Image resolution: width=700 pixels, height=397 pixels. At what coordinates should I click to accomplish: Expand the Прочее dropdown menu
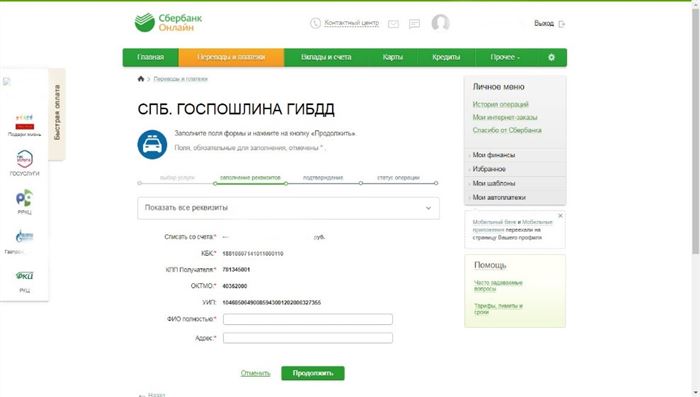505,57
